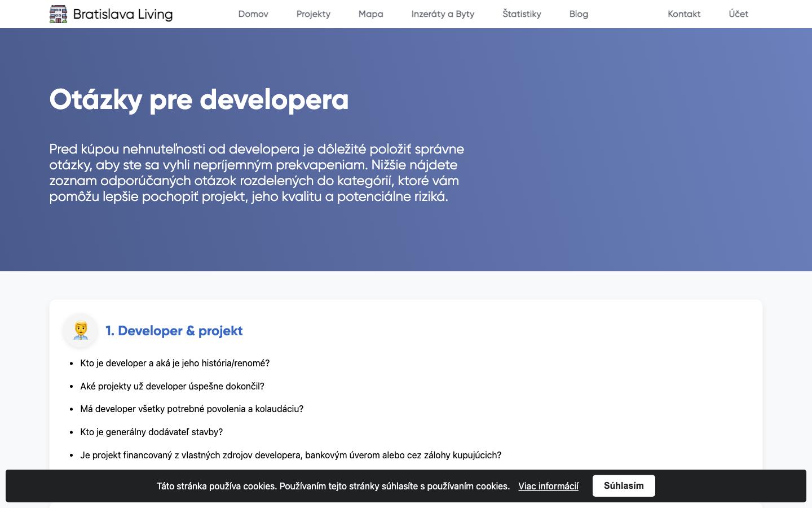
Task: Select the question about developer's história/renomé
Action: click(x=175, y=363)
